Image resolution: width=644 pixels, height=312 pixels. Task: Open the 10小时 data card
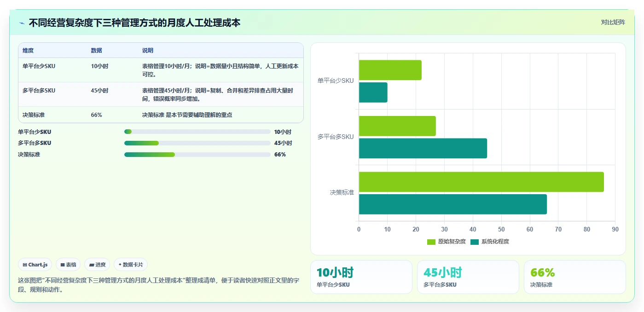pos(361,277)
